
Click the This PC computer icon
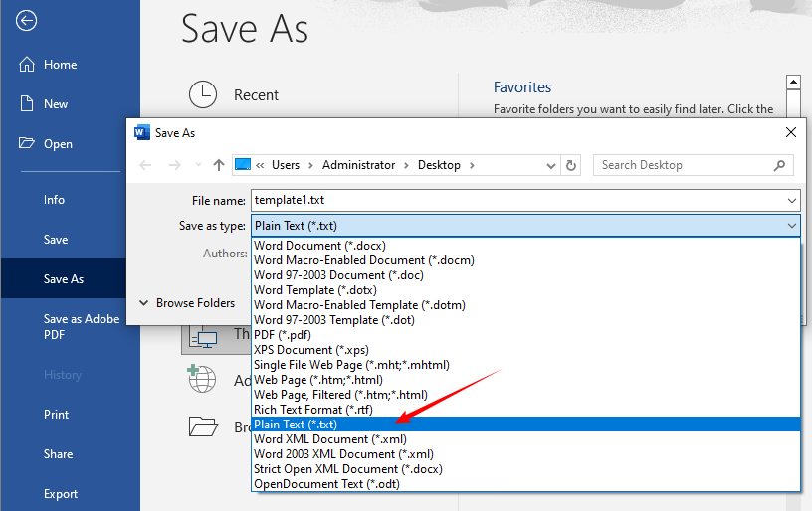click(203, 339)
